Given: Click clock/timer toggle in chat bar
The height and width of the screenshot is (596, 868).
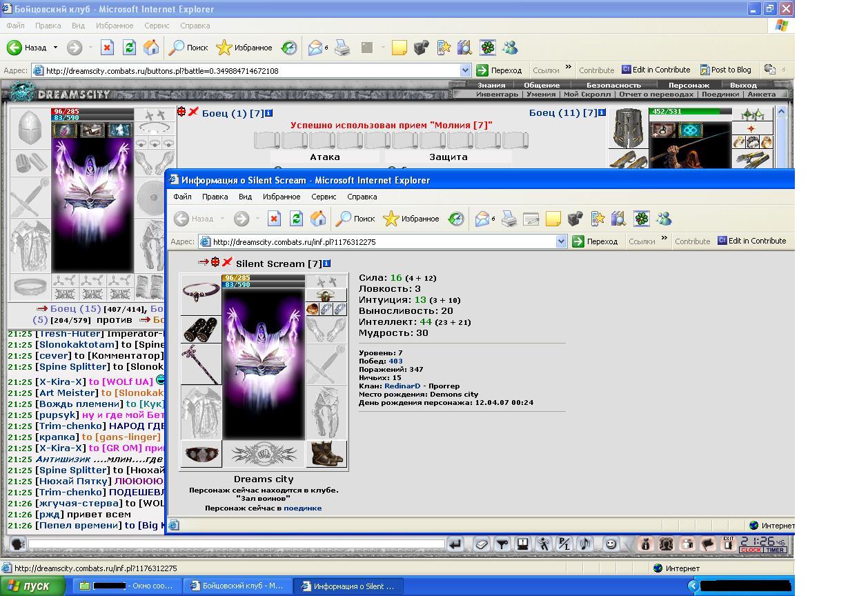Looking at the screenshot, I should click(763, 550).
